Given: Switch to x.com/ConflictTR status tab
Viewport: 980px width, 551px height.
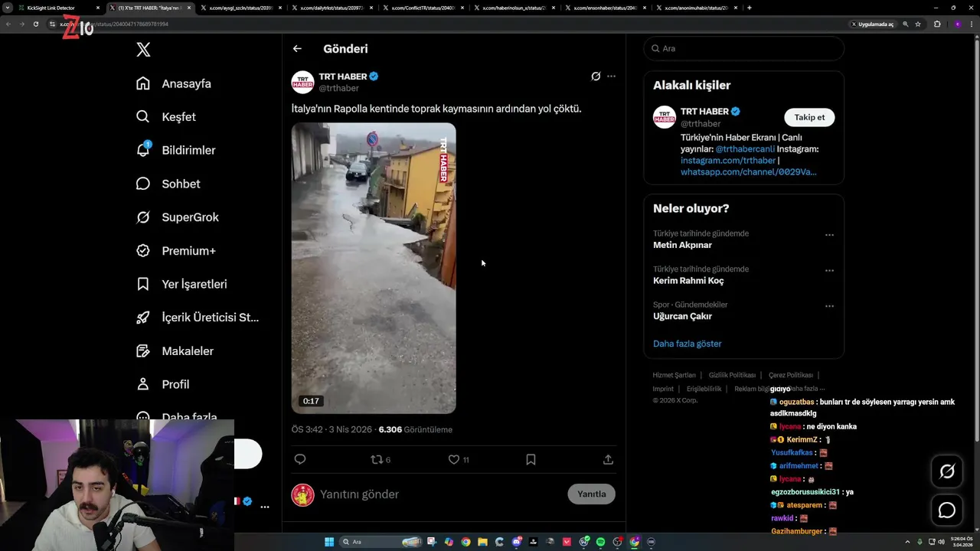Looking at the screenshot, I should pyautogui.click(x=421, y=8).
